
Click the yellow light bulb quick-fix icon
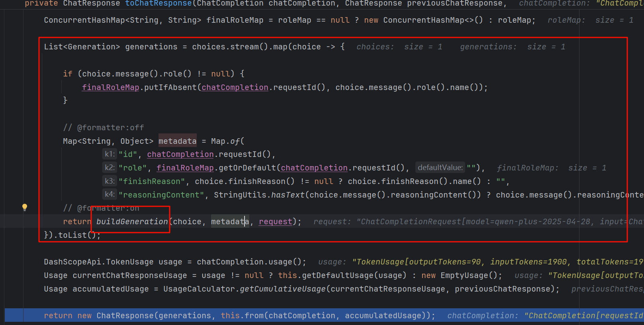pyautogui.click(x=25, y=207)
